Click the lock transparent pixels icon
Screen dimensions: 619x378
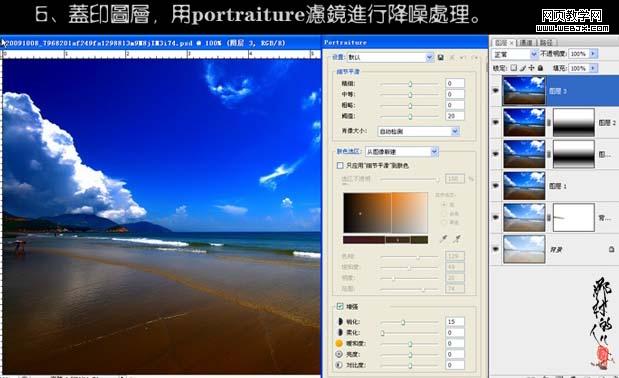[x=514, y=68]
